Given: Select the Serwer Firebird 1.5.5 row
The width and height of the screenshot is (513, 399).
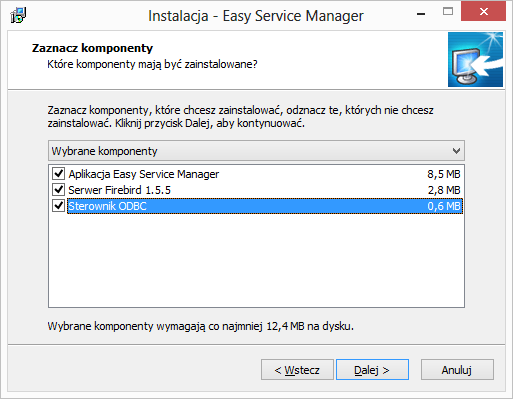Looking at the screenshot, I should (x=256, y=190).
